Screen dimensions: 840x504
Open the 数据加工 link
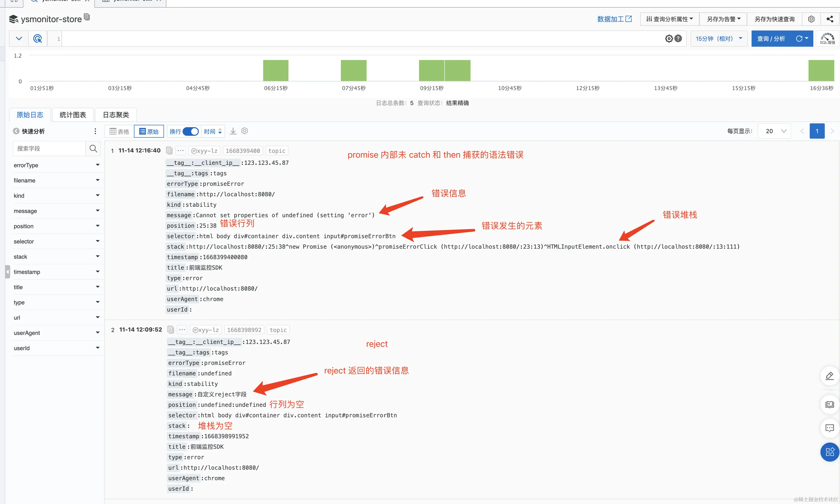tap(614, 19)
